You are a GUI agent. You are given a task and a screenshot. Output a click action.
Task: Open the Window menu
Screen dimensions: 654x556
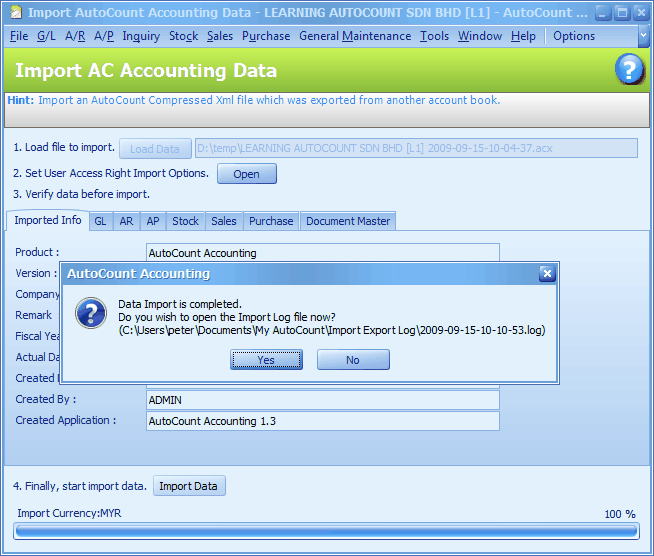click(480, 36)
